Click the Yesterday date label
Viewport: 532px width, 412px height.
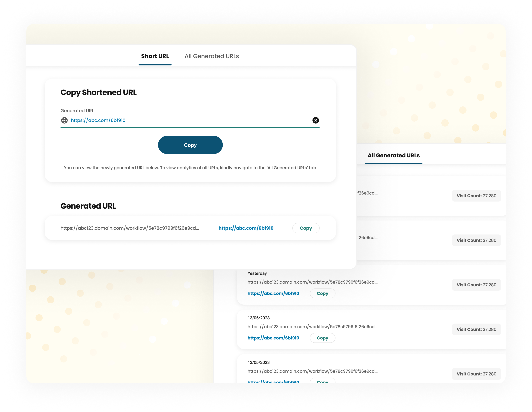pos(257,273)
